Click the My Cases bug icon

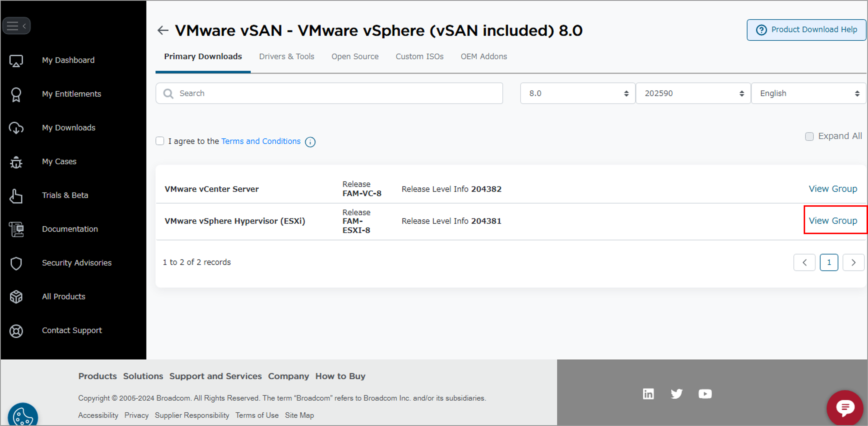tap(16, 162)
